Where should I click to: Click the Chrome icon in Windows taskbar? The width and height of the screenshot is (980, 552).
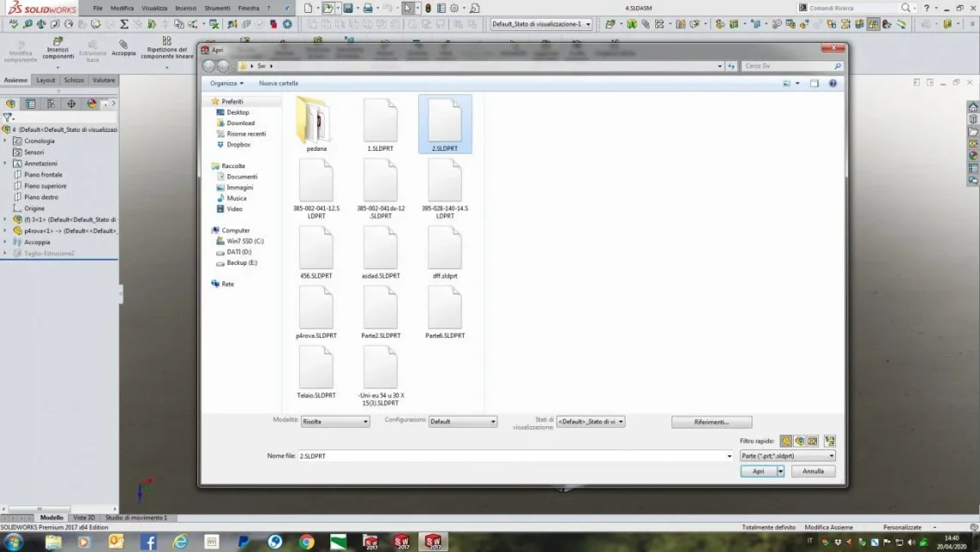point(306,542)
